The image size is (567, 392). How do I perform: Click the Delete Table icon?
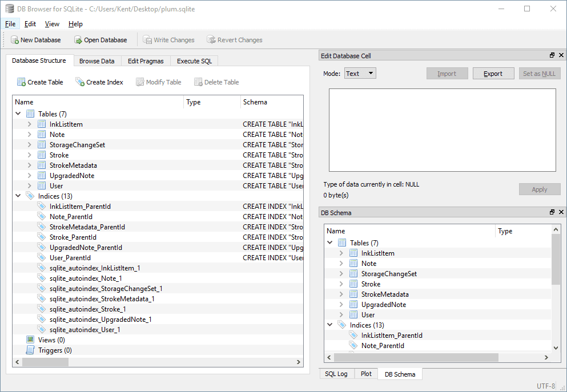[x=198, y=82]
